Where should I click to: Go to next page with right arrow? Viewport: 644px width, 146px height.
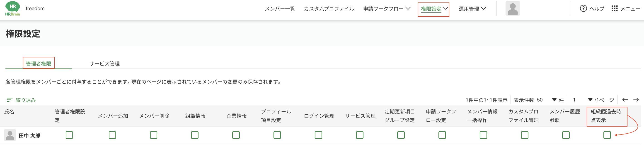click(x=636, y=100)
